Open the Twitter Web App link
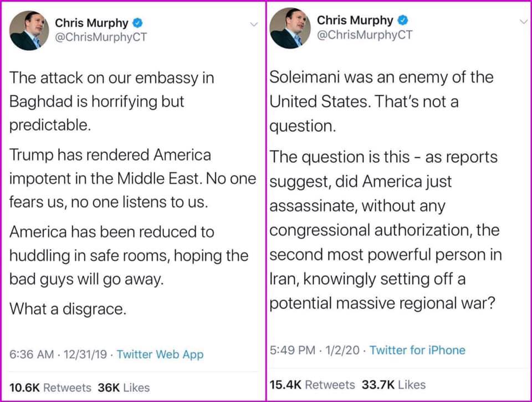Viewport: 532px width, 402px height. pyautogui.click(x=160, y=354)
